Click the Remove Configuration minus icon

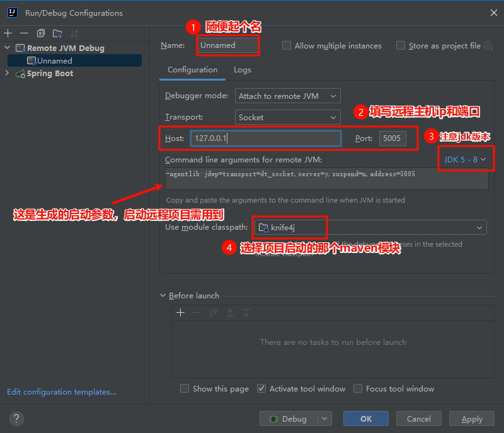(x=24, y=33)
